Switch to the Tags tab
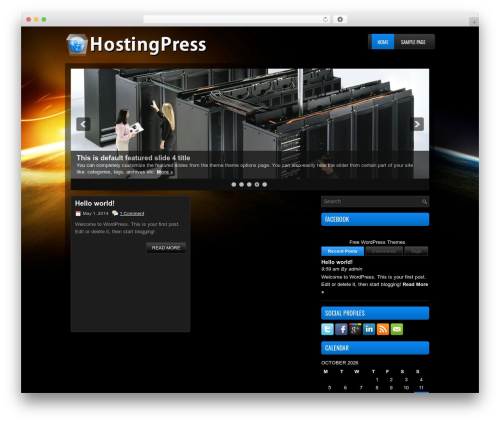Image resolution: width=500 pixels, height=423 pixels. 416,251
